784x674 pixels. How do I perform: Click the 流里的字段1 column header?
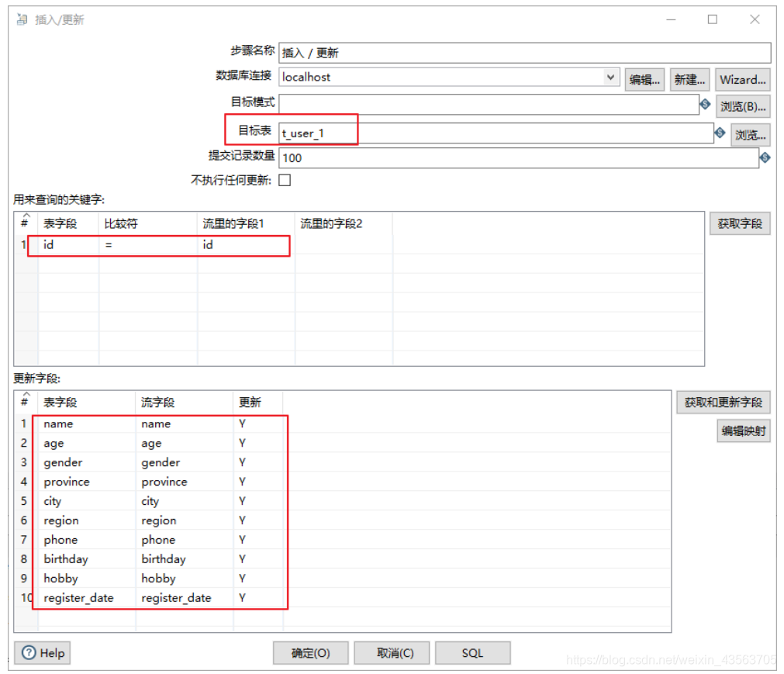[246, 223]
